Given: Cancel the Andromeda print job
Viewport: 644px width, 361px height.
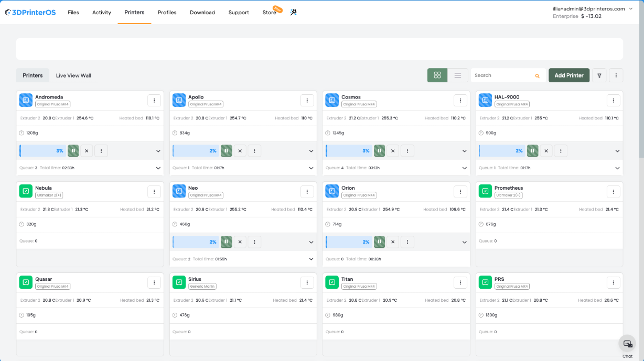Looking at the screenshot, I should click(87, 151).
